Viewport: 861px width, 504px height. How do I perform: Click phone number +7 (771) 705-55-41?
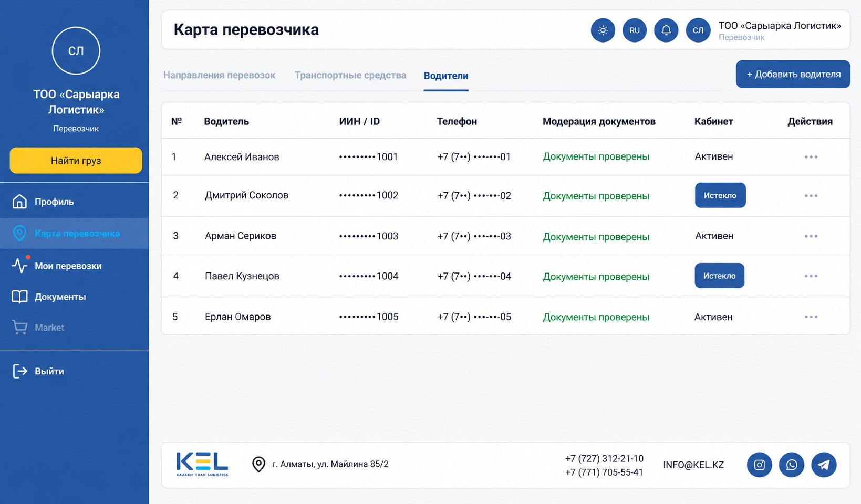(x=604, y=472)
